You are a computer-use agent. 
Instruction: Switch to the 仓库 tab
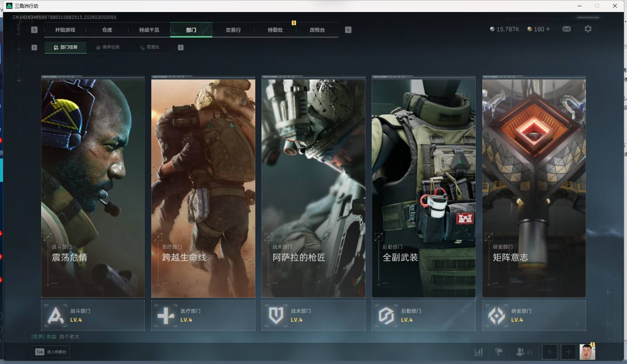pyautogui.click(x=107, y=30)
